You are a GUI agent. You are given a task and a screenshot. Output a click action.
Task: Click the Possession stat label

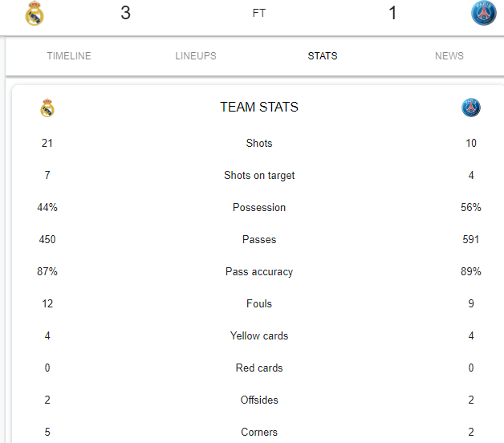(x=259, y=207)
